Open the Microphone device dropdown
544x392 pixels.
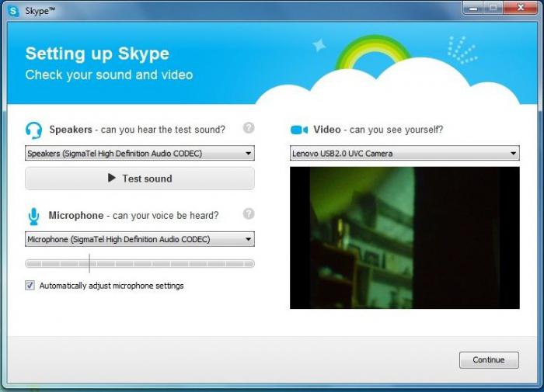click(140, 239)
